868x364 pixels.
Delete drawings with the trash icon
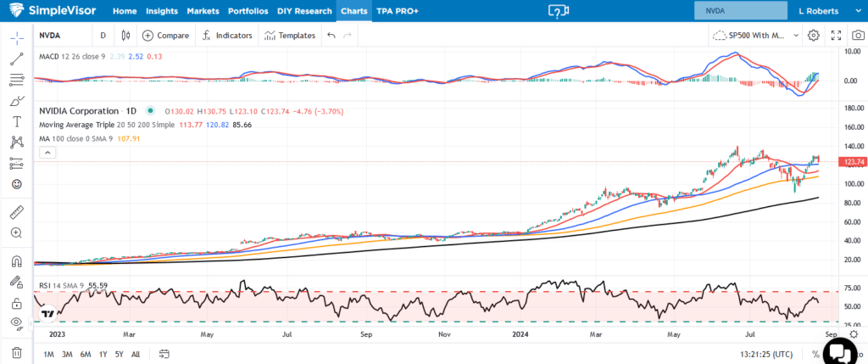[x=16, y=352]
